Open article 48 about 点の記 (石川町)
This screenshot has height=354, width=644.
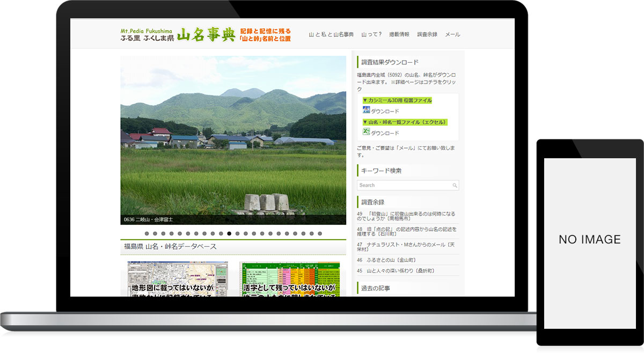(x=408, y=232)
